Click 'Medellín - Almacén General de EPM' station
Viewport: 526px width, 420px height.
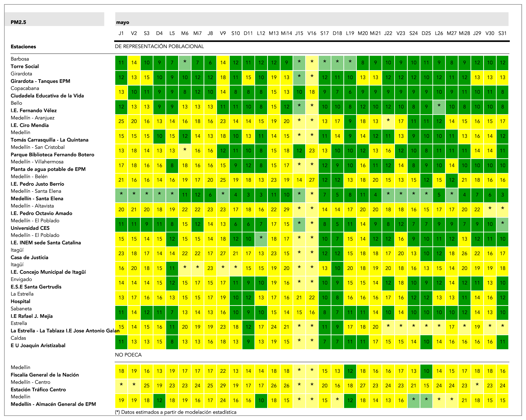coord(53,404)
